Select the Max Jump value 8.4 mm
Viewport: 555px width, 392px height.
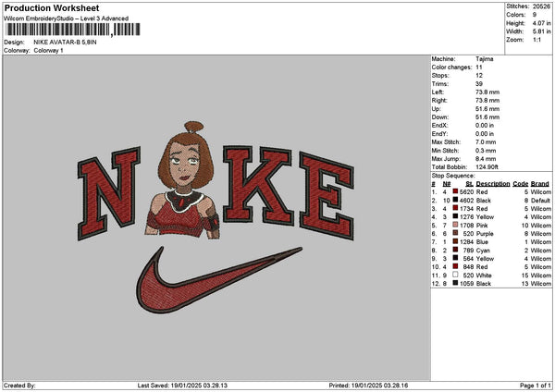[486, 158]
